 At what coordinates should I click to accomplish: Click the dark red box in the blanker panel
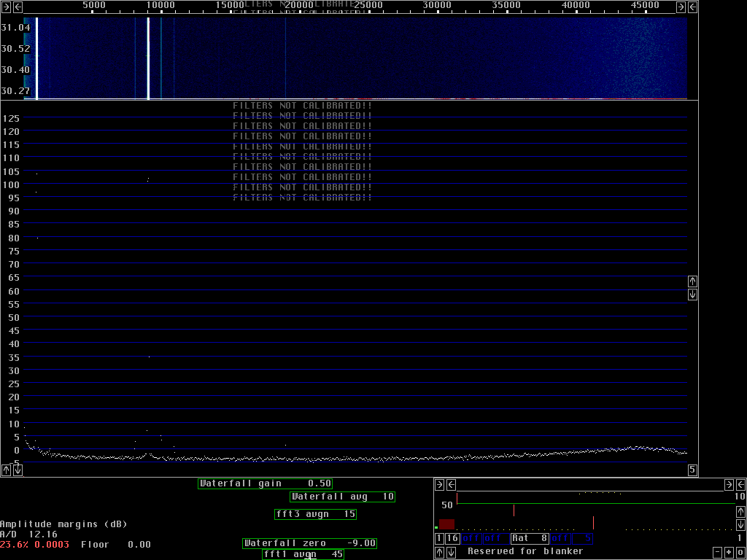[x=446, y=524]
